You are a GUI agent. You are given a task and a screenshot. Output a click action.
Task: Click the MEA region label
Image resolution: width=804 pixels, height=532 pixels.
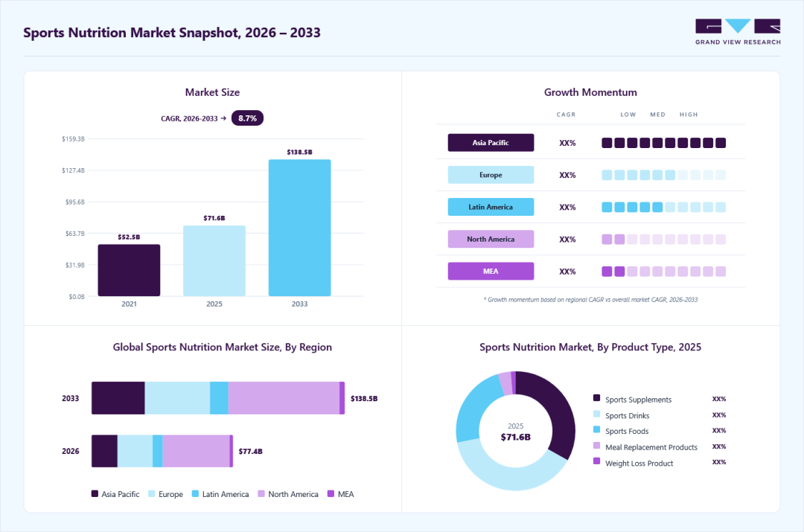tap(491, 271)
